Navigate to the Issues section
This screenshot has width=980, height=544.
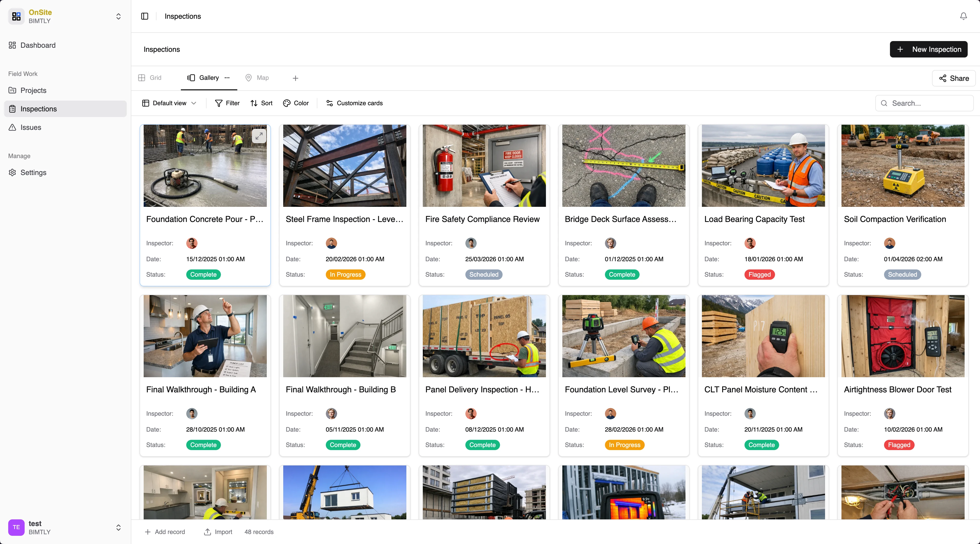31,127
